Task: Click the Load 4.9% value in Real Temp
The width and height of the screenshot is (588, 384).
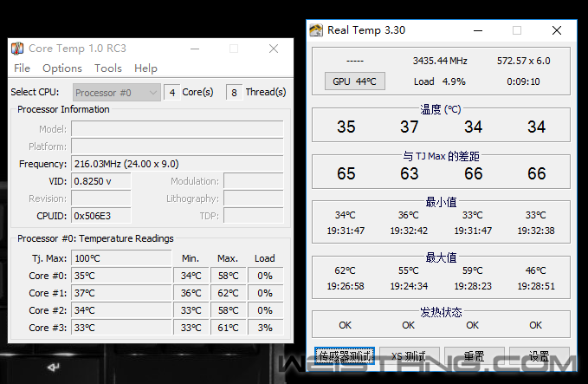Action: (440, 81)
